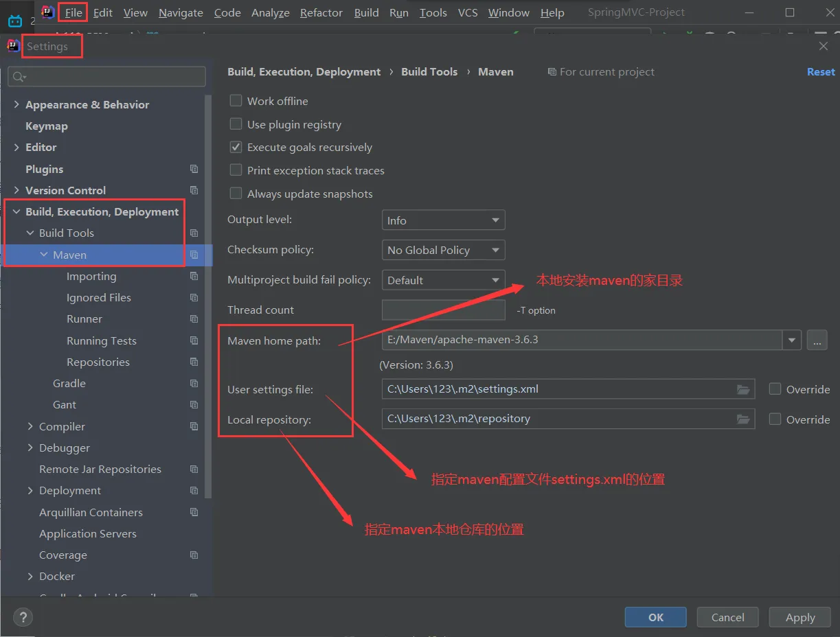Image resolution: width=840 pixels, height=637 pixels.
Task: Click project-level icon beside Gradle
Action: click(194, 383)
